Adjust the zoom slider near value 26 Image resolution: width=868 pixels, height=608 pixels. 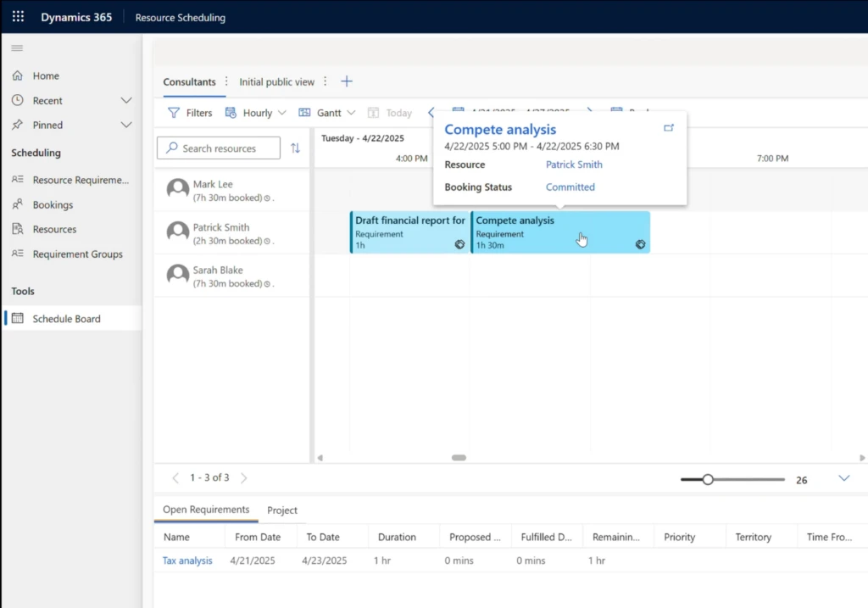pyautogui.click(x=708, y=479)
